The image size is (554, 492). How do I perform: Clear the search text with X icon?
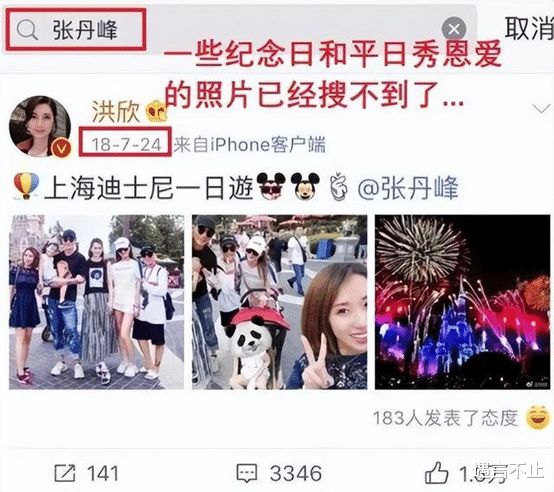[454, 29]
